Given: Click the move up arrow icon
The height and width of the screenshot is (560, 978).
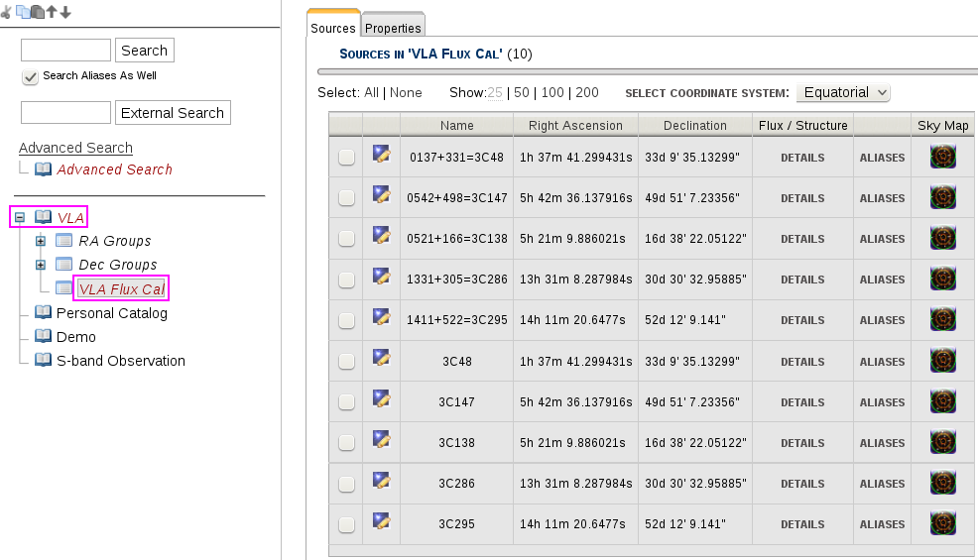Looking at the screenshot, I should tap(52, 12).
